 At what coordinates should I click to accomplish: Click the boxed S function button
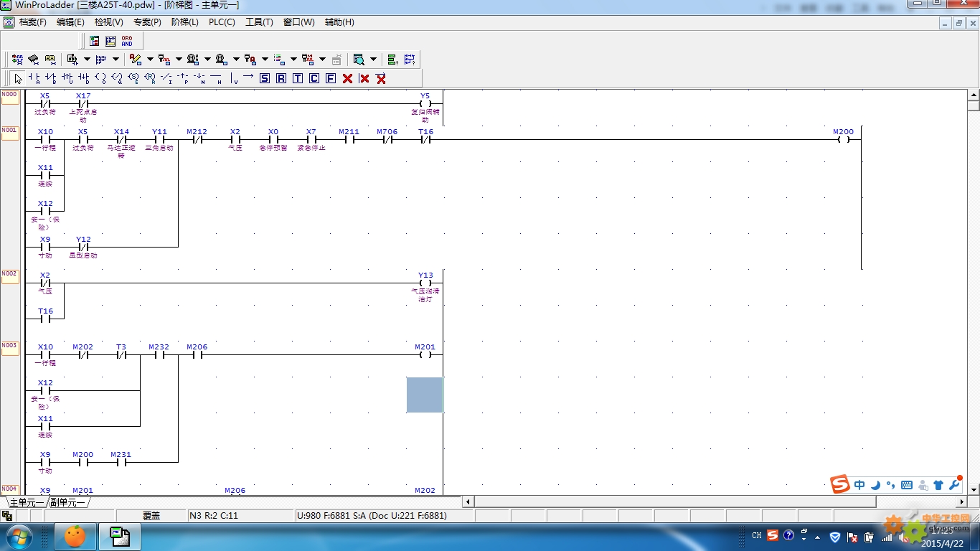click(x=264, y=78)
